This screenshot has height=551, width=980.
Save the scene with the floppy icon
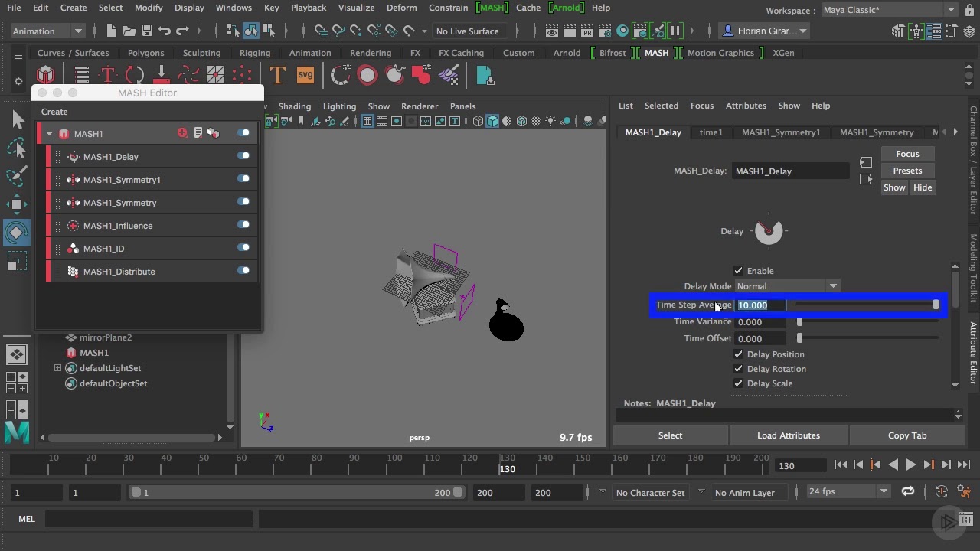pos(147,31)
